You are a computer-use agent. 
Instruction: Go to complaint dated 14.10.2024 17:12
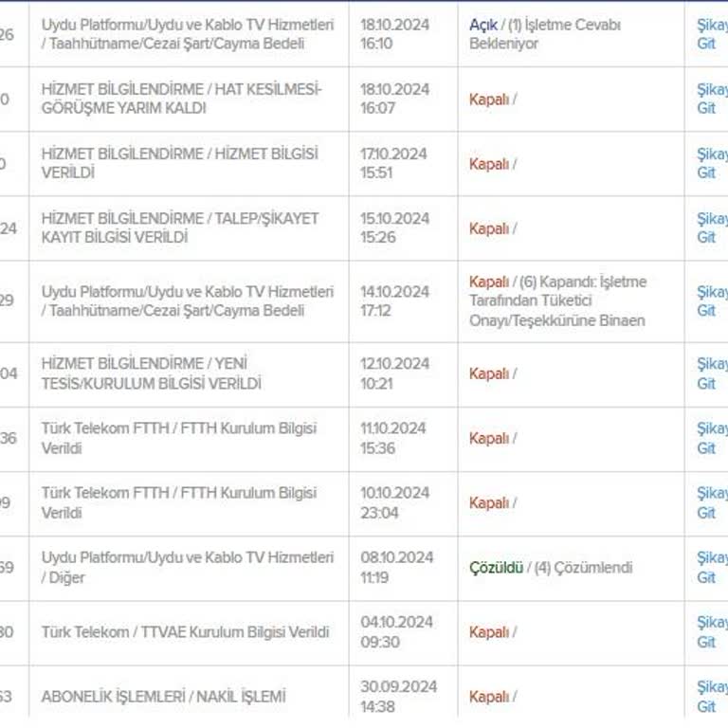(x=711, y=301)
